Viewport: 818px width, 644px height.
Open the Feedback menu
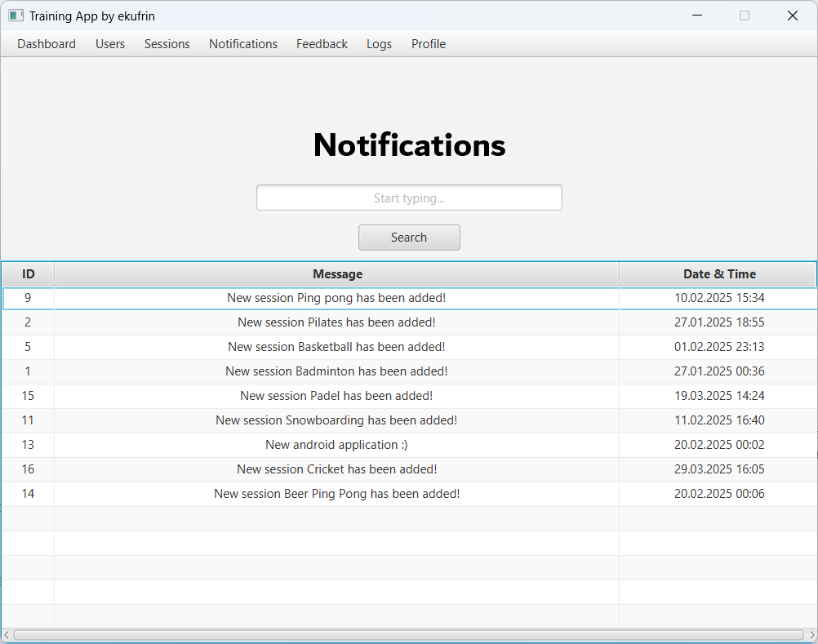click(x=322, y=44)
